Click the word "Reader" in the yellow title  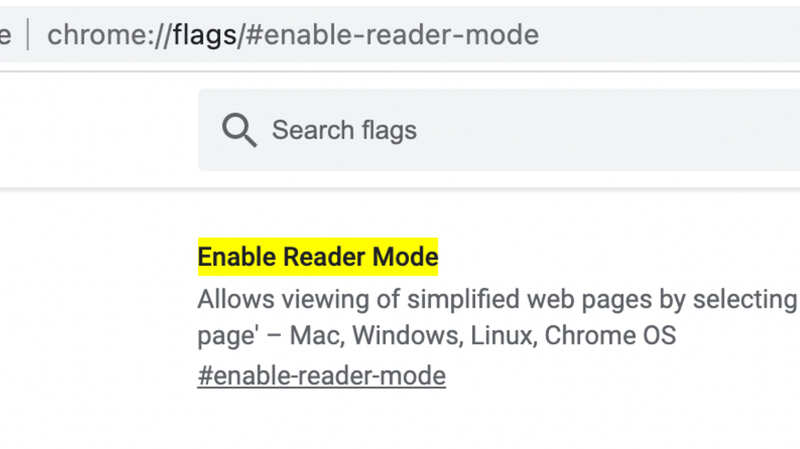pos(324,257)
